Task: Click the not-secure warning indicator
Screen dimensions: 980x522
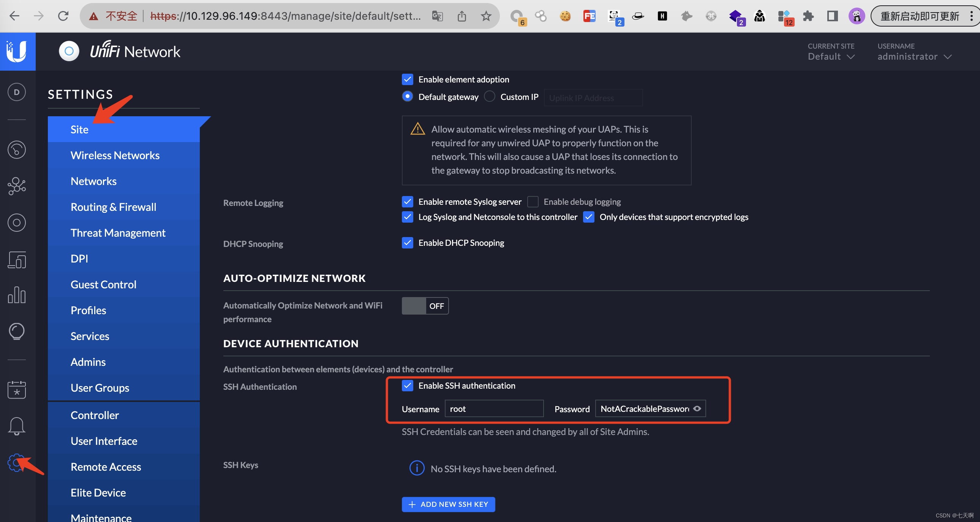Action: pos(113,16)
